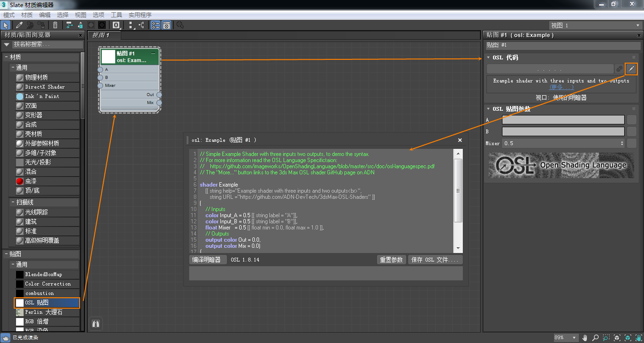Click the chain link icon beside OSL file field
Screen dimensions: 644x343
click(619, 69)
